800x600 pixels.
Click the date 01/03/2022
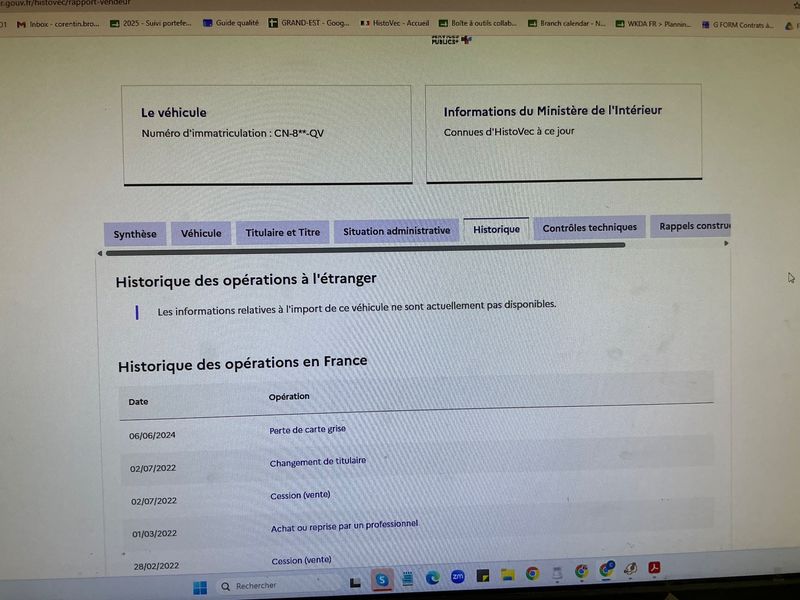coord(154,534)
